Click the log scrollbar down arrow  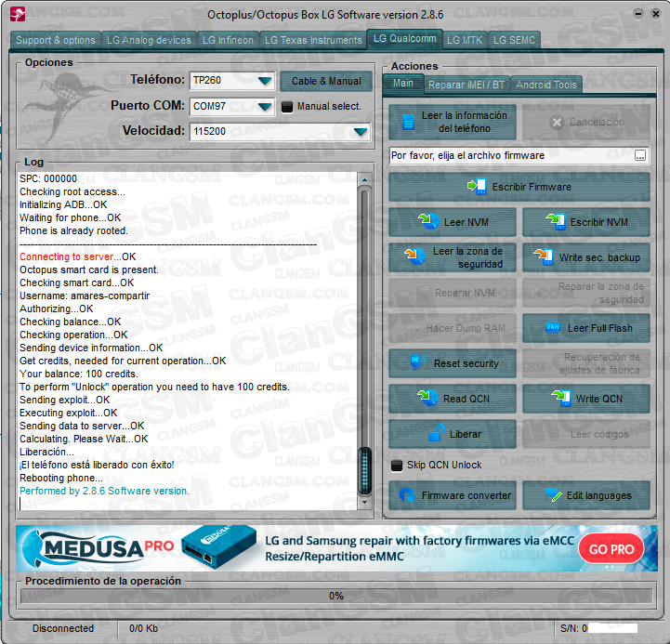(x=364, y=502)
